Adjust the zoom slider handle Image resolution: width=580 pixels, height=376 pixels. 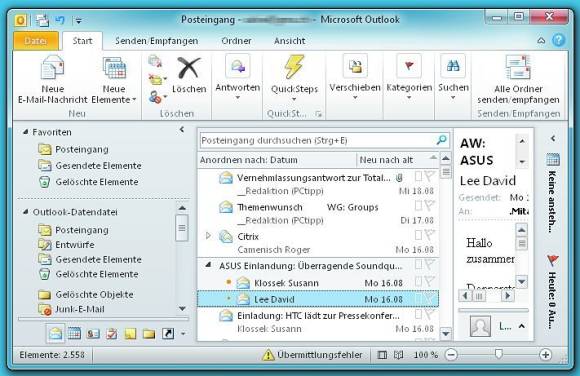click(499, 354)
